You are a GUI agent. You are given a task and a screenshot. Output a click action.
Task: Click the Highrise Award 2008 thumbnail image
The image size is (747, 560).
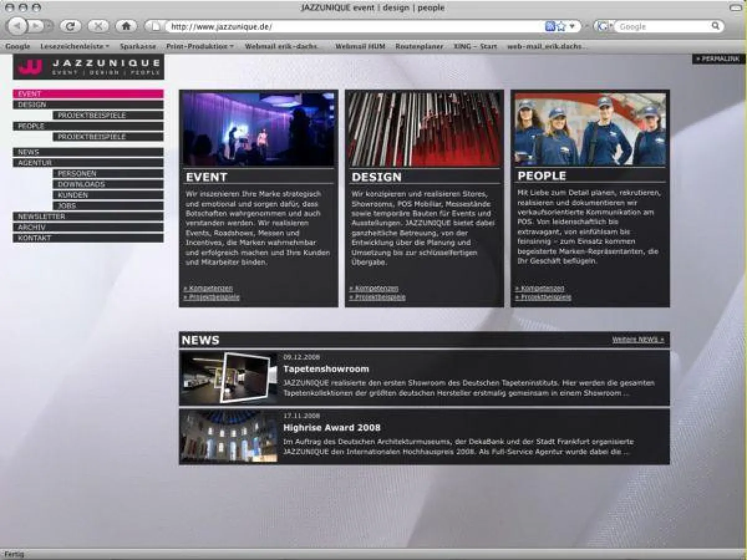pos(227,437)
